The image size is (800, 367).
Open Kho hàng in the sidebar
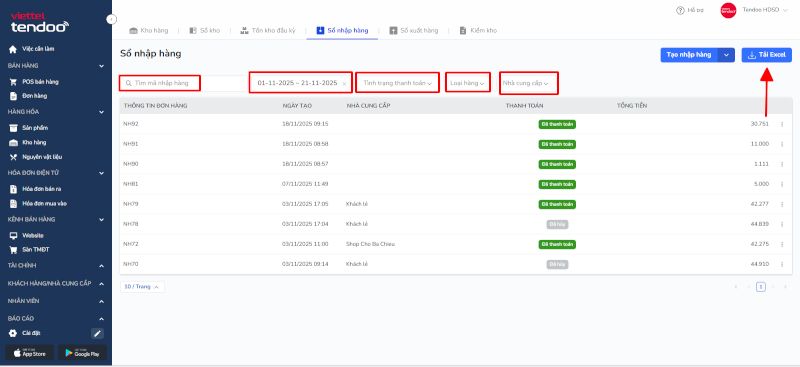click(34, 142)
